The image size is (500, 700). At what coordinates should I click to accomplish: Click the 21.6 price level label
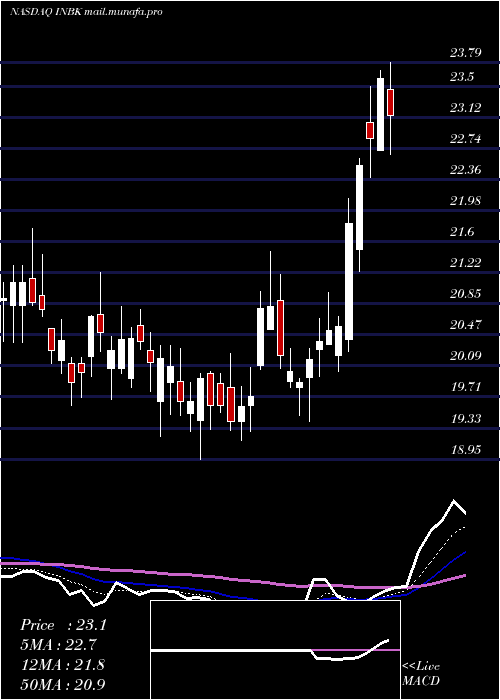462,232
